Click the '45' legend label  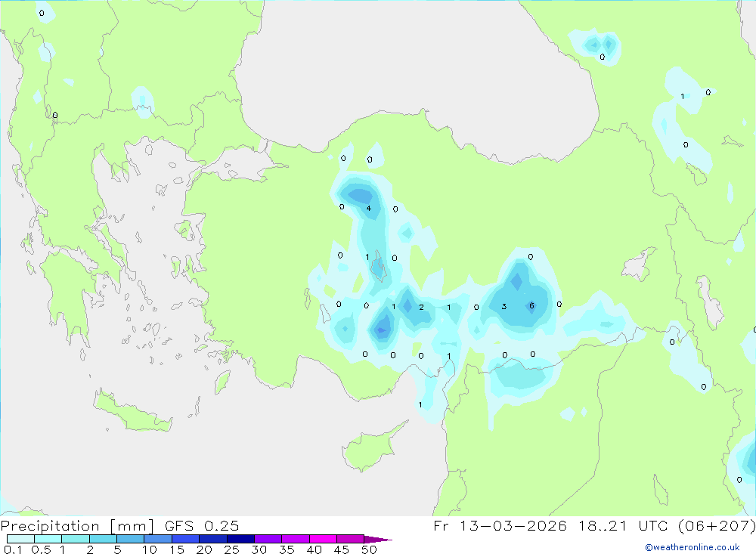[x=342, y=549]
